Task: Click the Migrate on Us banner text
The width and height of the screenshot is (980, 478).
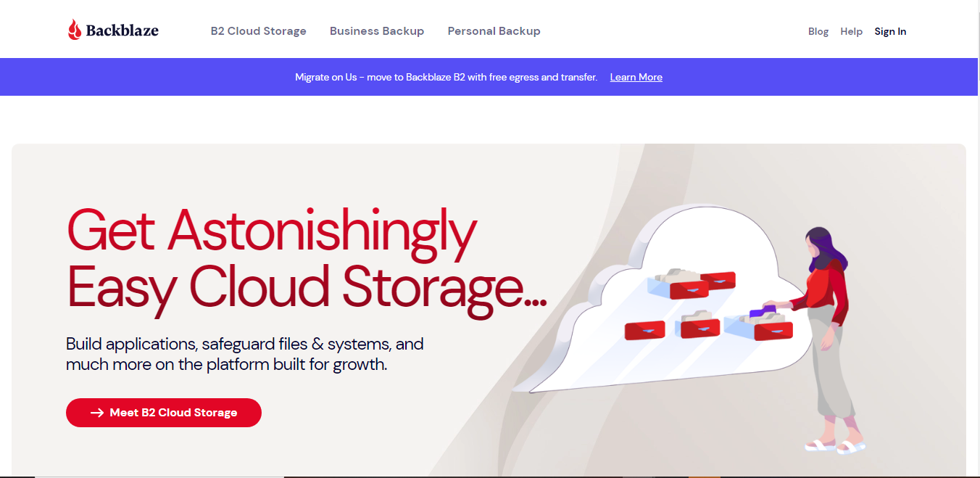Action: tap(447, 77)
